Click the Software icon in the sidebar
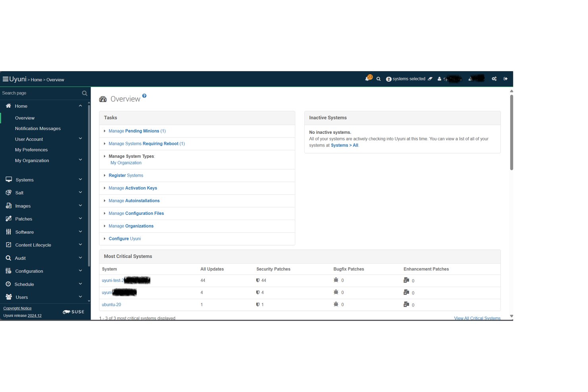 pos(9,232)
